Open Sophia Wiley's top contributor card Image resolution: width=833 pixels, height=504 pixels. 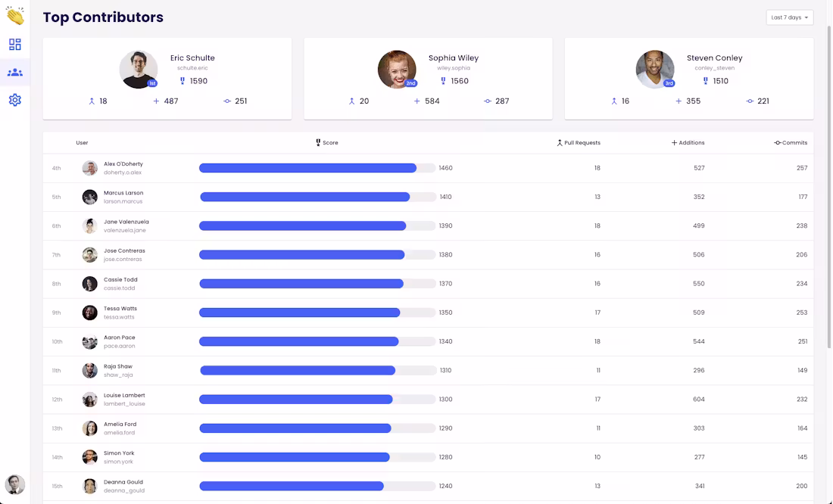click(x=428, y=79)
